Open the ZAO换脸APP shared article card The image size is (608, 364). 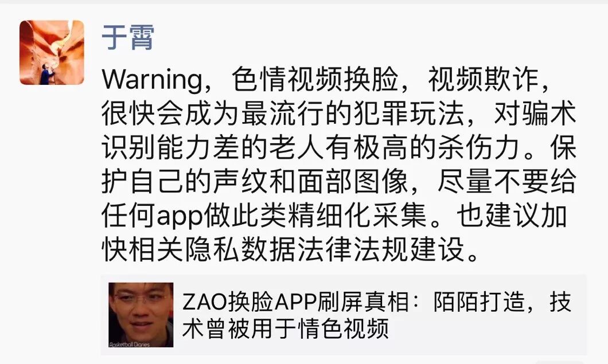[344, 315]
